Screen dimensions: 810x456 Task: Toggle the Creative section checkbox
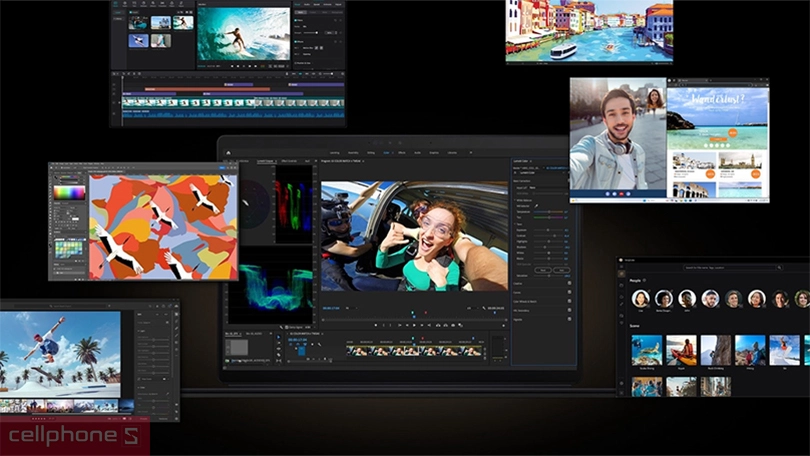click(569, 283)
